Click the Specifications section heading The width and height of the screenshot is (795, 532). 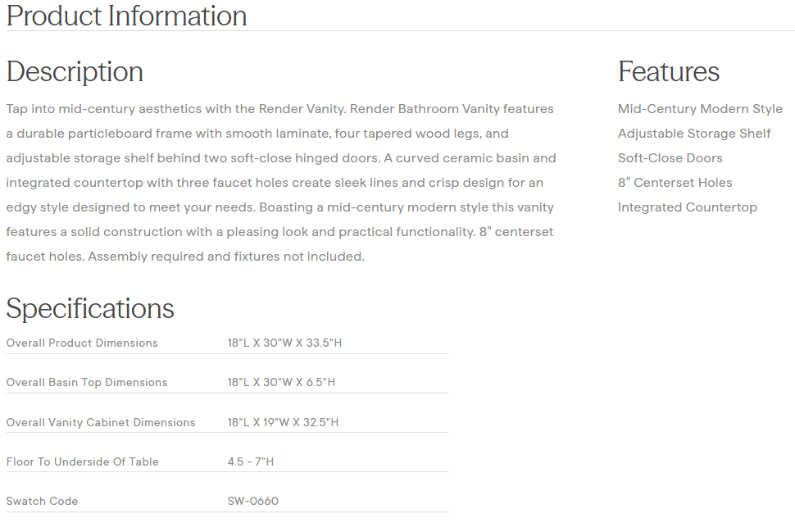pos(90,308)
